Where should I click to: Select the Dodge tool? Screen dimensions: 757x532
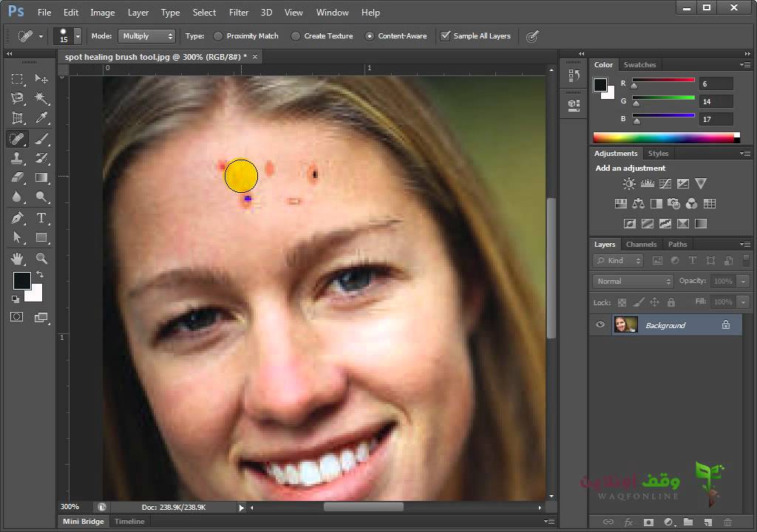41,197
